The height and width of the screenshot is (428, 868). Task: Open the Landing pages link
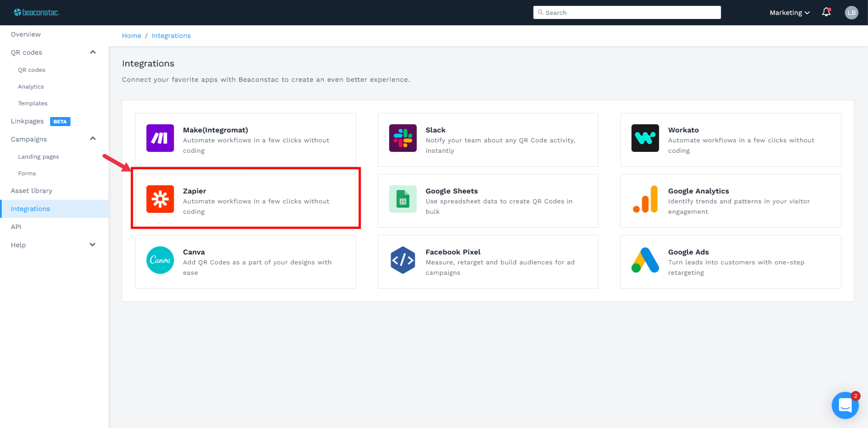(x=38, y=157)
